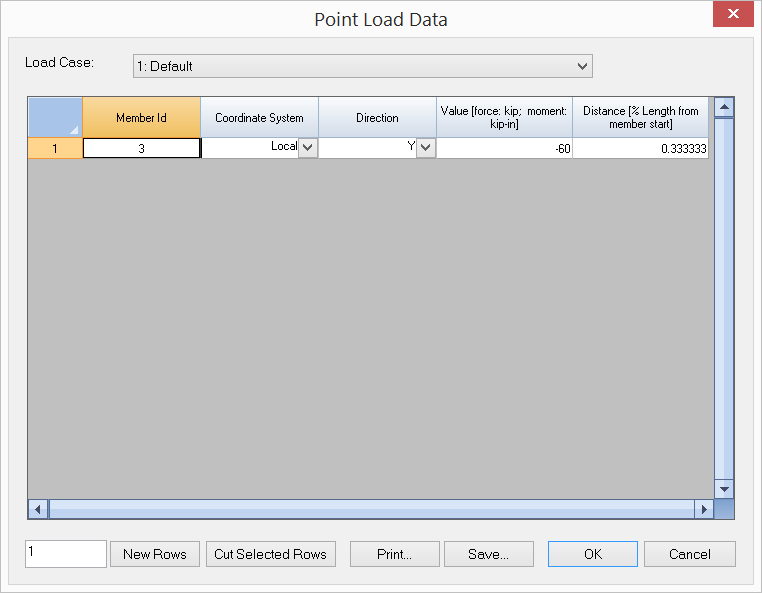Click the Member Id cell containing 3
Screen dimensions: 762x593
[x=141, y=147]
